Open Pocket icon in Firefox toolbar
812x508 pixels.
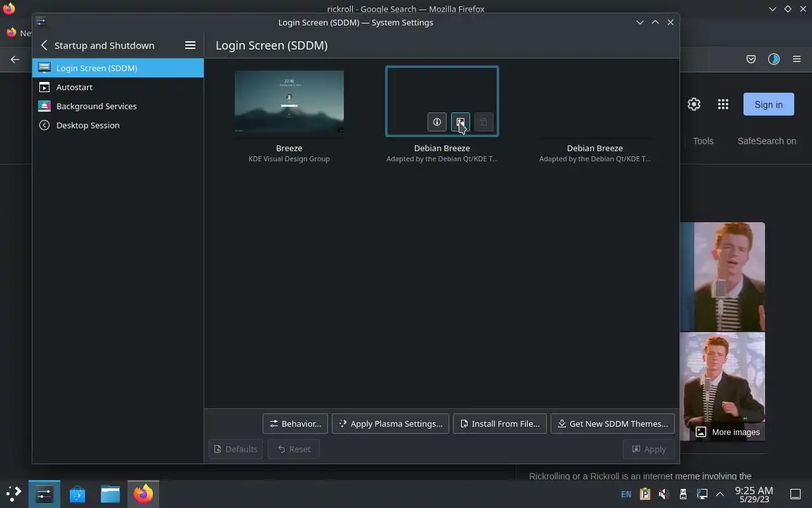pos(751,59)
